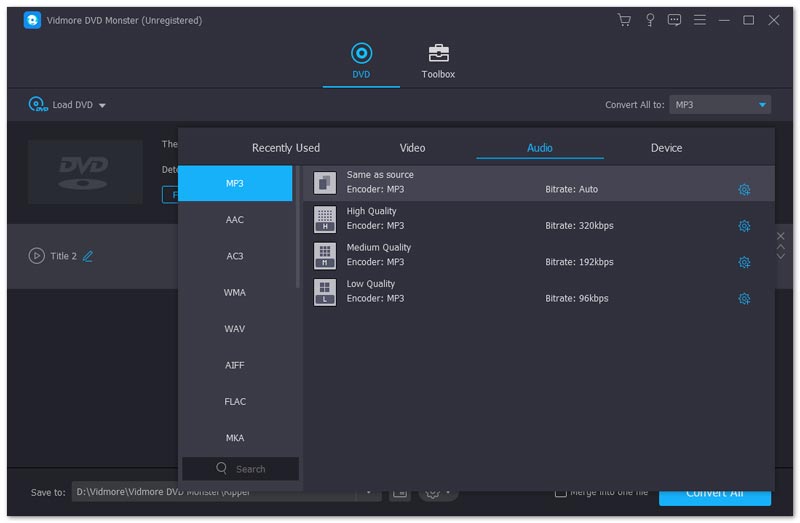Open the Video format tab
This screenshot has width=800, height=523.
(412, 148)
